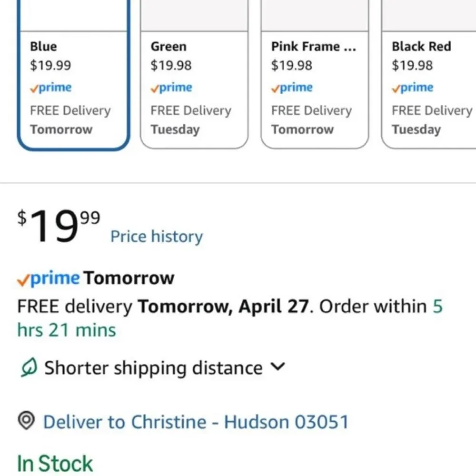Tap Tuesday delivery on Black Red card

416,129
